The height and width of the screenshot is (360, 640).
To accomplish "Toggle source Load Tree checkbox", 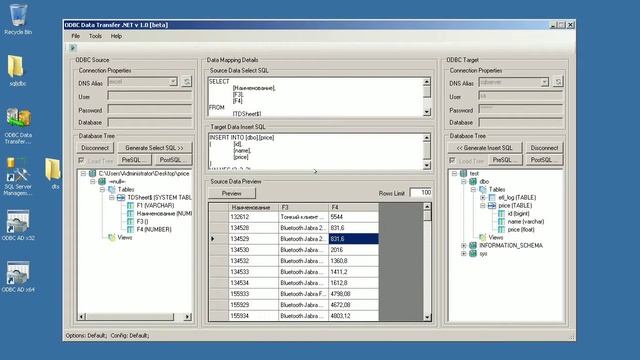I will [81, 160].
